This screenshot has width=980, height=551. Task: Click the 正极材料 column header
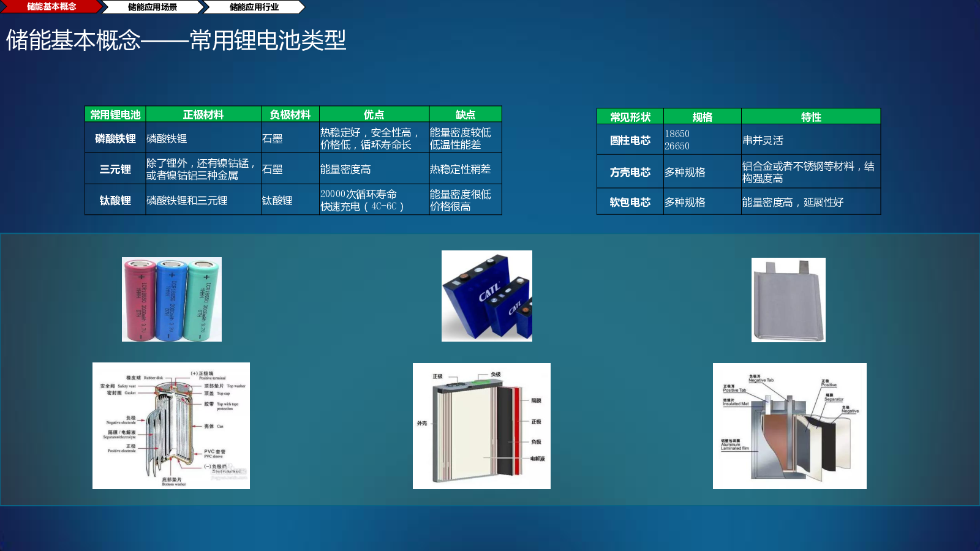point(203,114)
